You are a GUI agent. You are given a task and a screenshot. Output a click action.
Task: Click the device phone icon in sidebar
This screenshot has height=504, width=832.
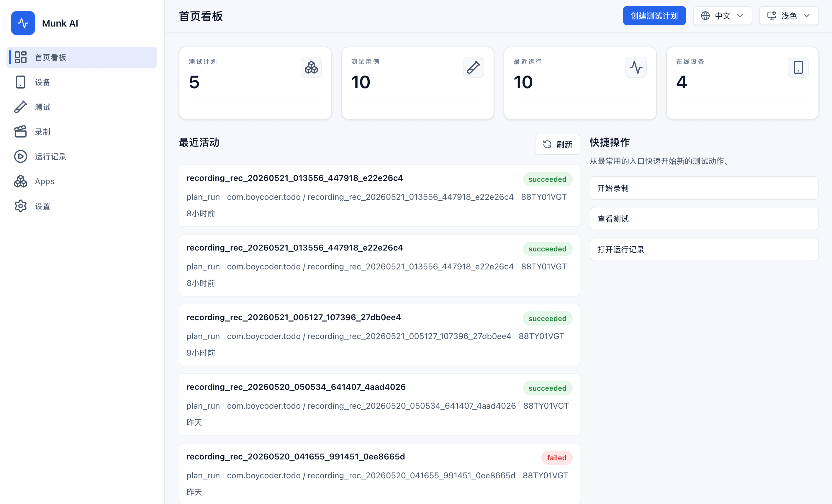tap(21, 82)
